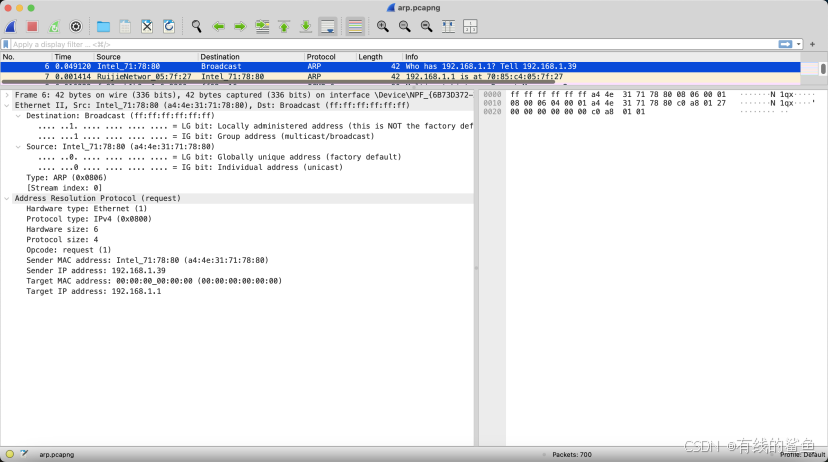This screenshot has width=828, height=462.
Task: Jump to the last packet
Action: [306, 26]
